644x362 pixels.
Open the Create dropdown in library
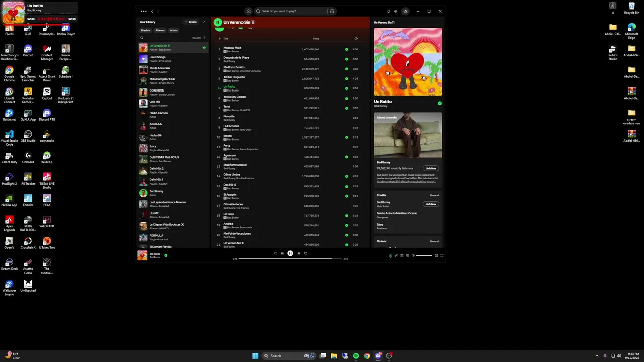pos(191,22)
